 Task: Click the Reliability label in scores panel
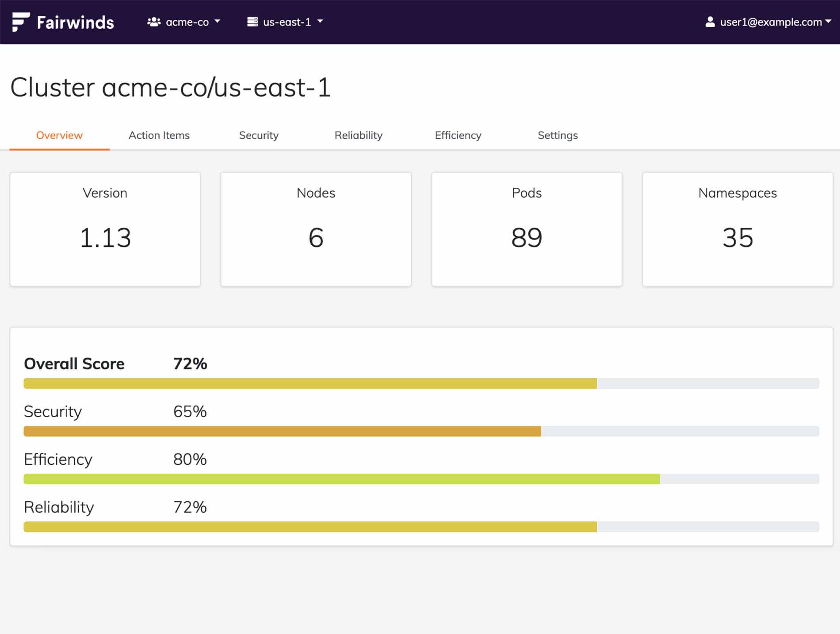click(59, 507)
